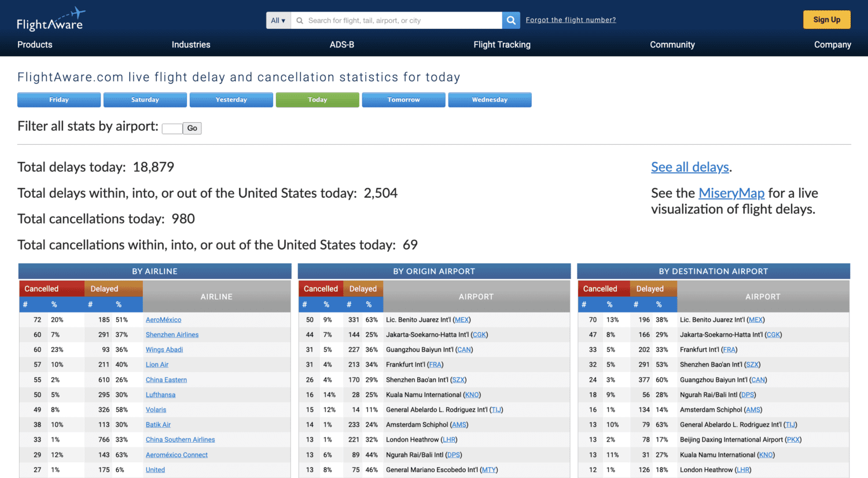
Task: Open the Aeroméxico Connect link
Action: (x=176, y=455)
